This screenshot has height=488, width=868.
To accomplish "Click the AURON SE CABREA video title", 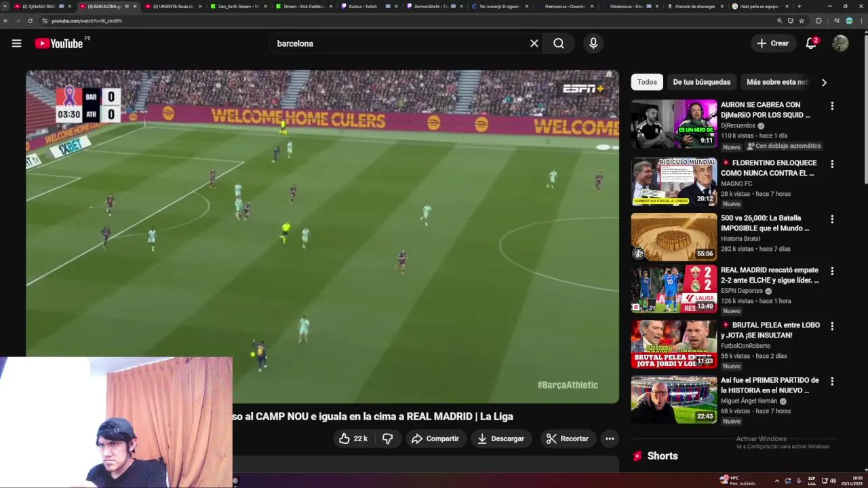I will (x=766, y=110).
